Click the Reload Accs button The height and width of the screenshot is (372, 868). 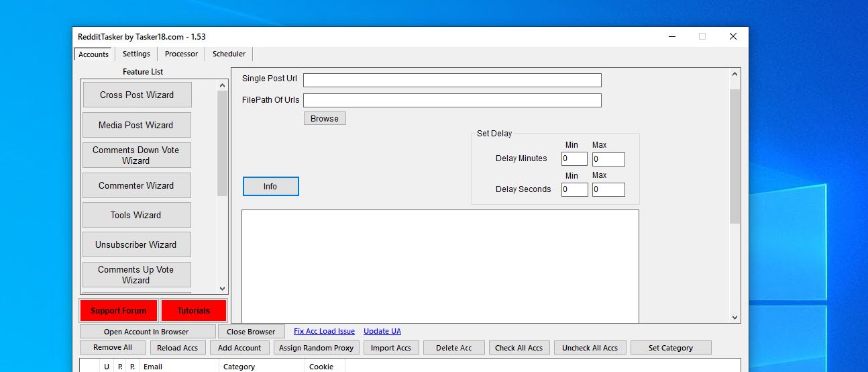coord(178,348)
